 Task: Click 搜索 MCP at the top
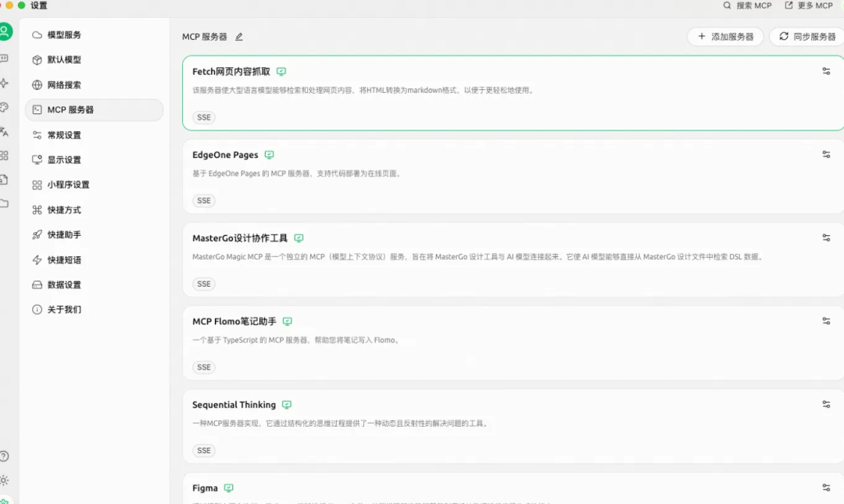click(x=747, y=5)
